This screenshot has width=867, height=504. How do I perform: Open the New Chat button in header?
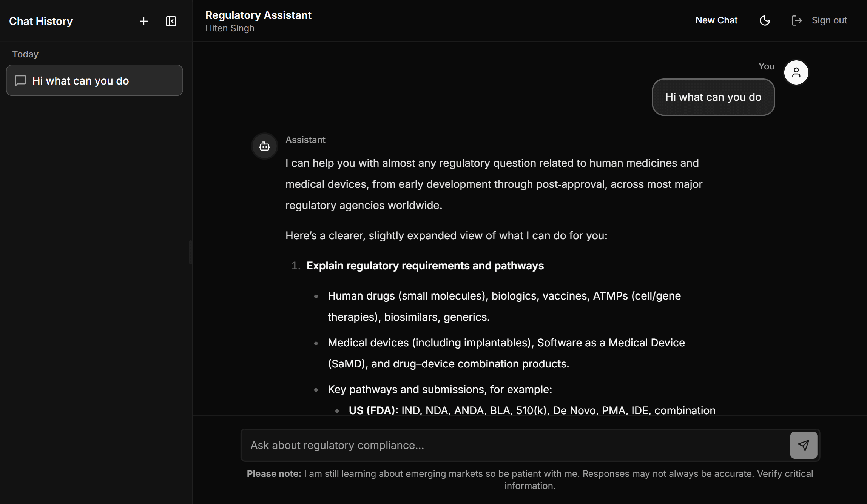[716, 20]
